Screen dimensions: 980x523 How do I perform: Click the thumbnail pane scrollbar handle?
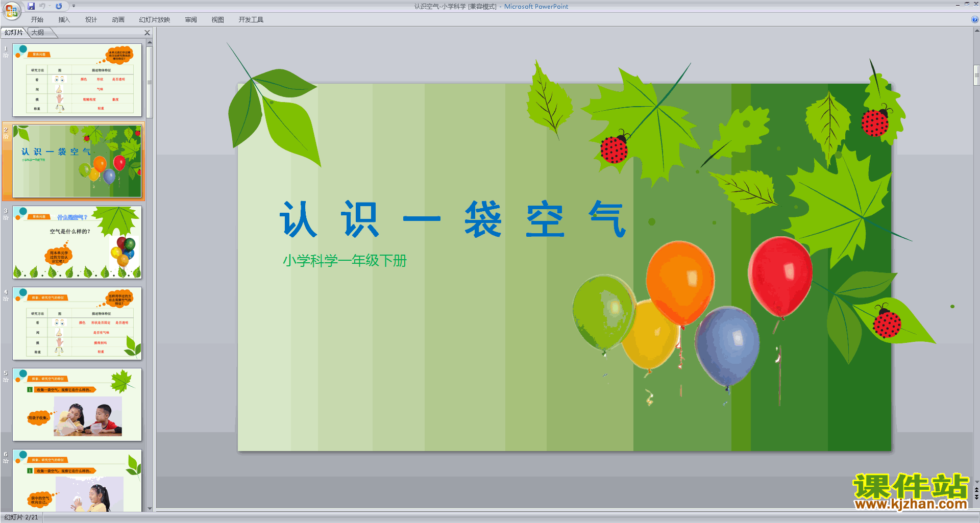click(150, 82)
